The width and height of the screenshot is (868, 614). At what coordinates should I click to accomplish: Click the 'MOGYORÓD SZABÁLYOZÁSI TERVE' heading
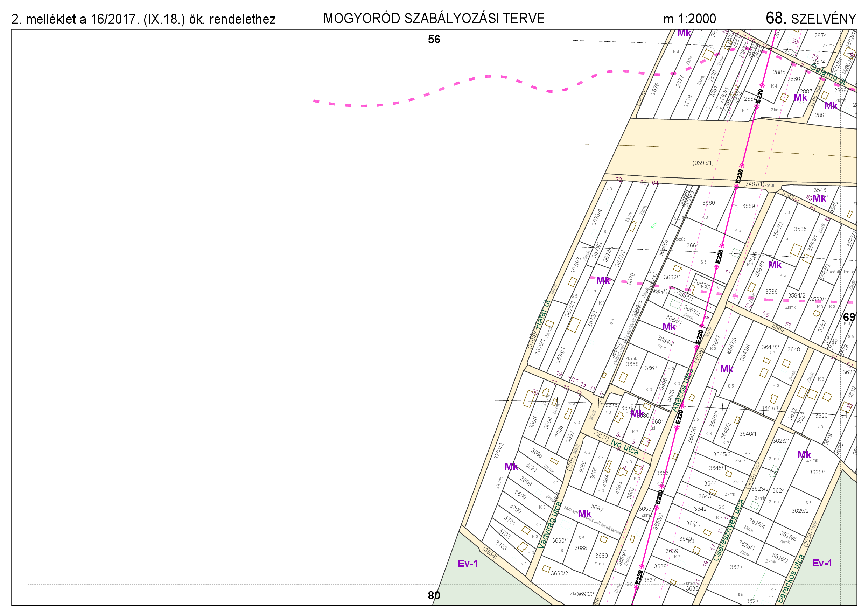tap(434, 19)
